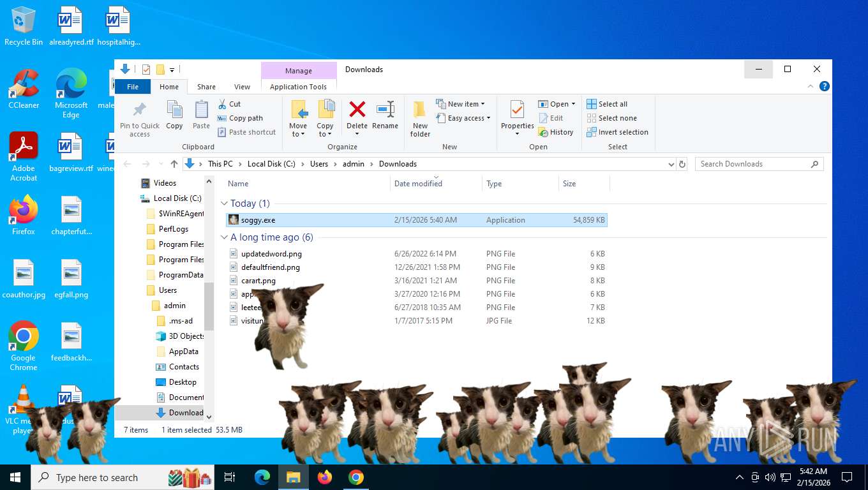Click the Back navigation arrow
Viewport: 868px width, 490px height.
128,164
